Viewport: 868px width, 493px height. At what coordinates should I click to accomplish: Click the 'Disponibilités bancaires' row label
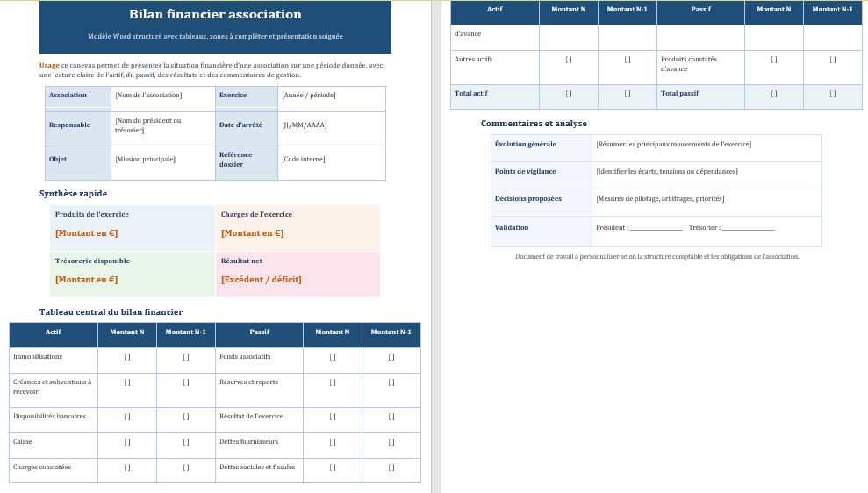click(49, 416)
